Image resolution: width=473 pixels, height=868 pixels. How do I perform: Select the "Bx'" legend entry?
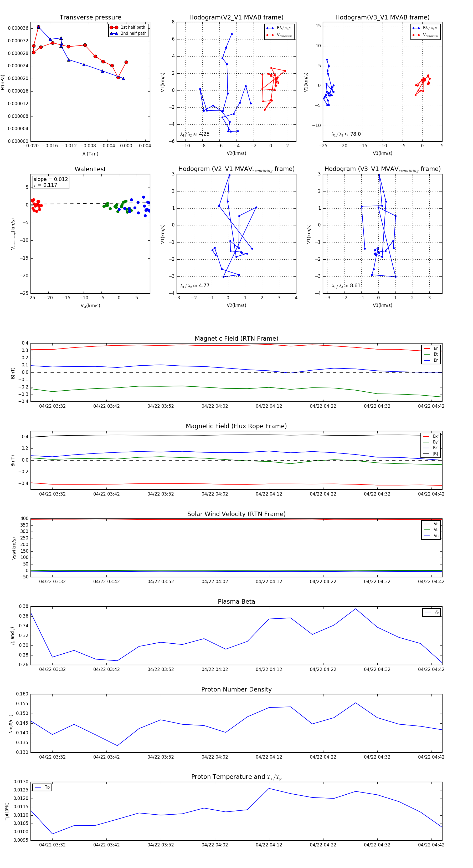coord(431,436)
